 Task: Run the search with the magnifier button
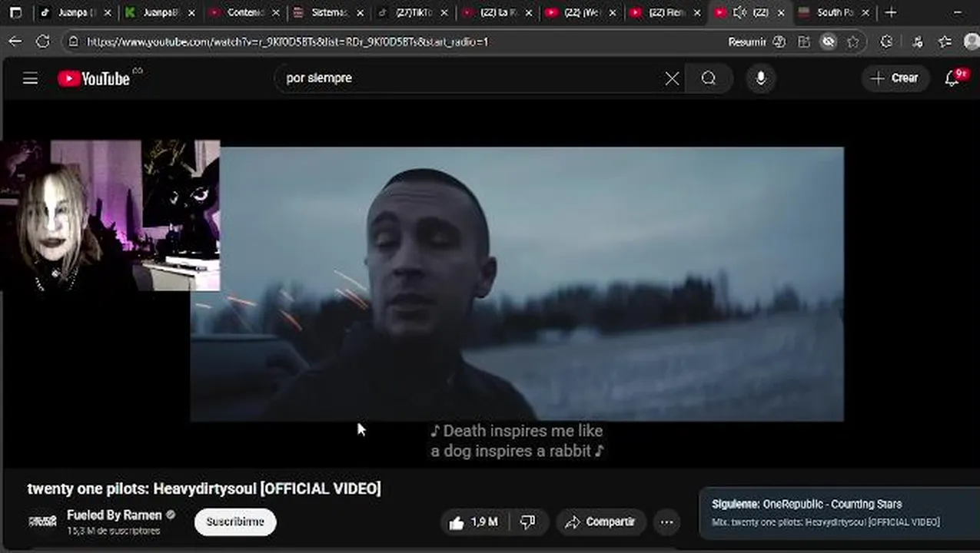[709, 78]
